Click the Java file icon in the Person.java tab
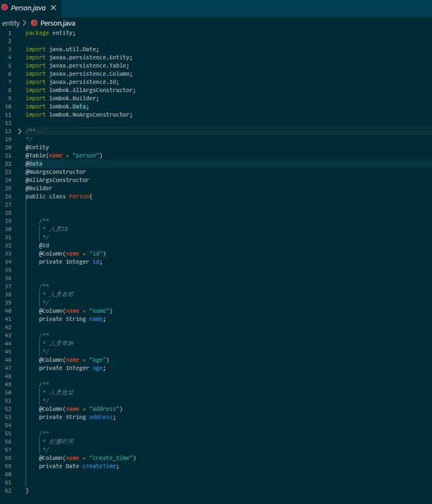Viewport: 432px width, 504px height. point(5,7)
